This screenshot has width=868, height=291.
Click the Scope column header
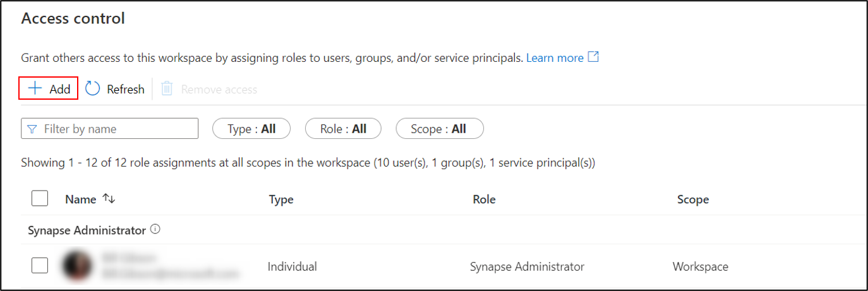(692, 199)
